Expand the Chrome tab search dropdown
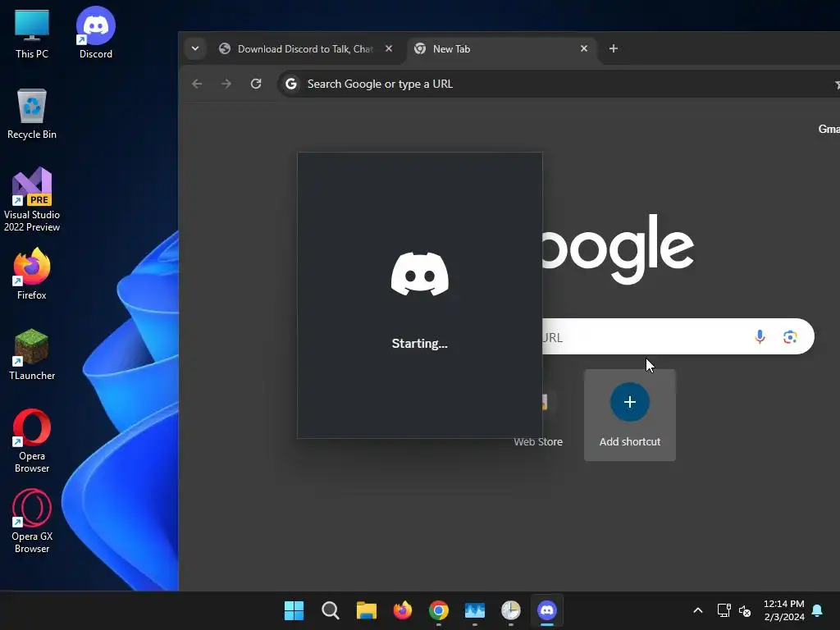Image resolution: width=840 pixels, height=630 pixels. [195, 48]
